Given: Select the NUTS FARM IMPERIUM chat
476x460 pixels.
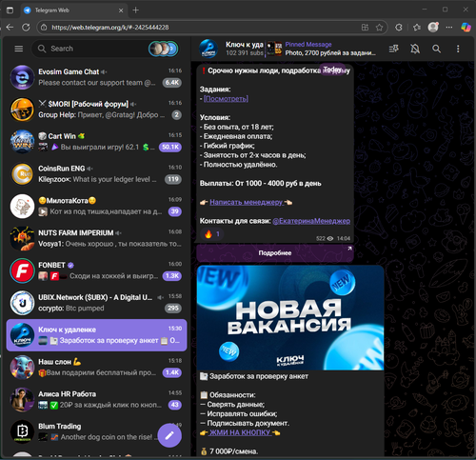Looking at the screenshot, I should coord(96,238).
